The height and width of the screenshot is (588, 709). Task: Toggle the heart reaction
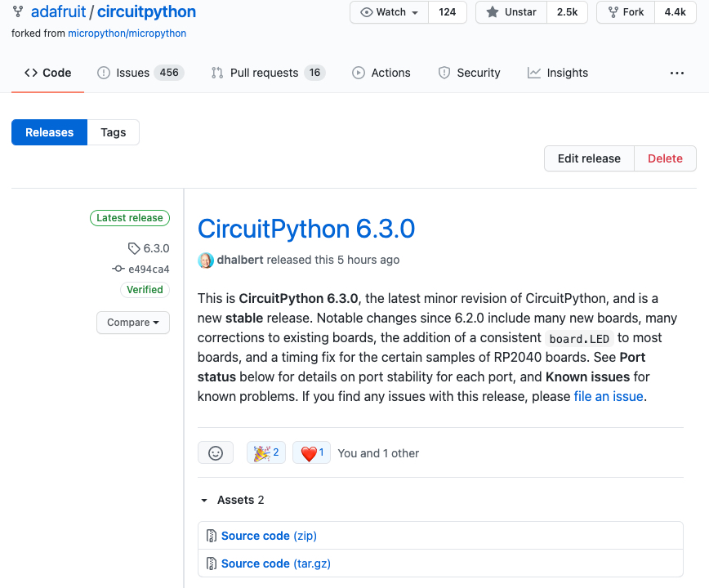point(311,453)
